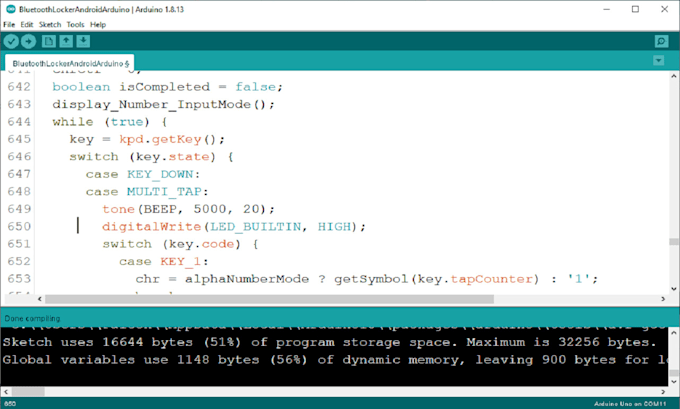Click 'tone(BEEP, 5000, 20);' line
Viewport: 680px width, 409px height.
[188, 209]
